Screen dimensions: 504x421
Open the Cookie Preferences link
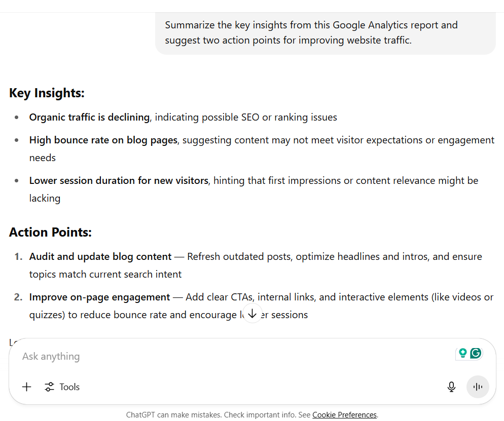(x=345, y=414)
